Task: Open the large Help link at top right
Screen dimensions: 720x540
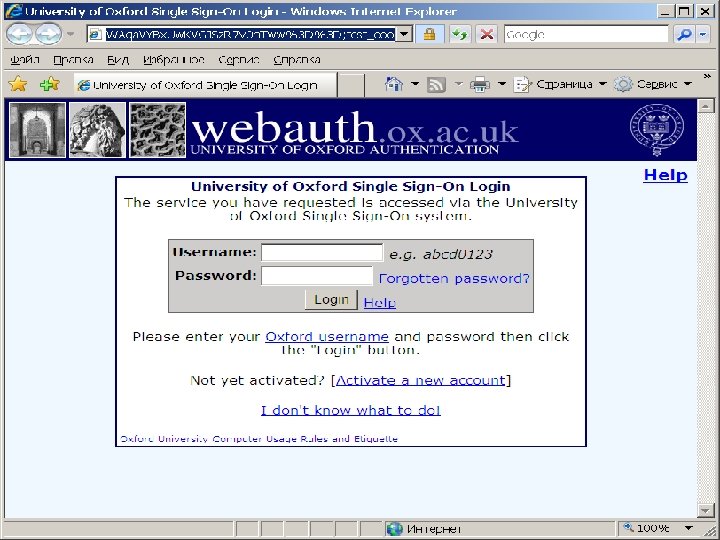Action: coord(665,175)
